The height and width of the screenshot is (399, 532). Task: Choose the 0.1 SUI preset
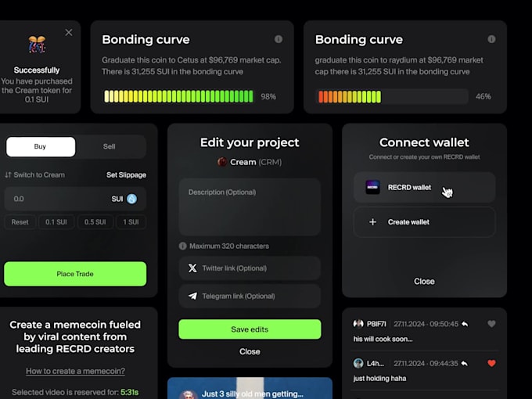[x=56, y=222]
